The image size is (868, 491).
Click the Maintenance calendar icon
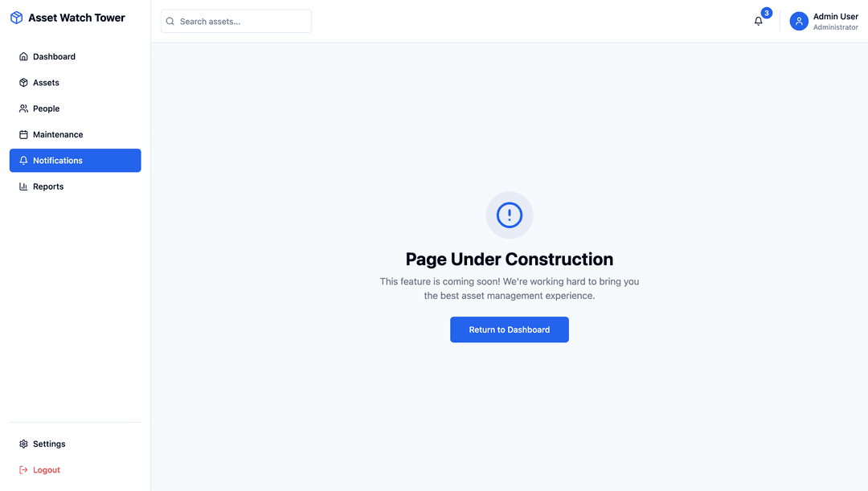coord(23,135)
